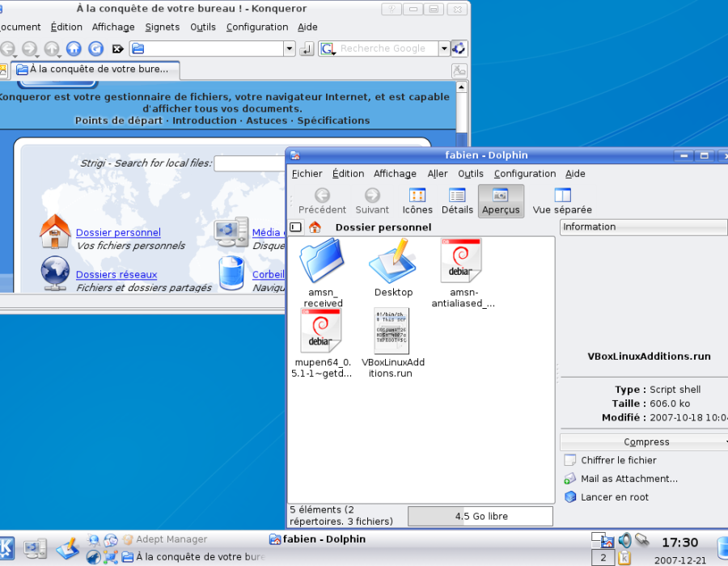Click Konqueror's up arrow button
Image resolution: width=728 pixels, height=566 pixels.
(52, 49)
